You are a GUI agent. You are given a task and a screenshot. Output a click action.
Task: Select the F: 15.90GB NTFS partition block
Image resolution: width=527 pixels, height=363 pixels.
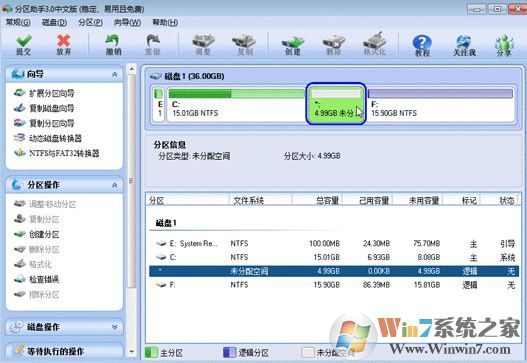pyautogui.click(x=441, y=104)
